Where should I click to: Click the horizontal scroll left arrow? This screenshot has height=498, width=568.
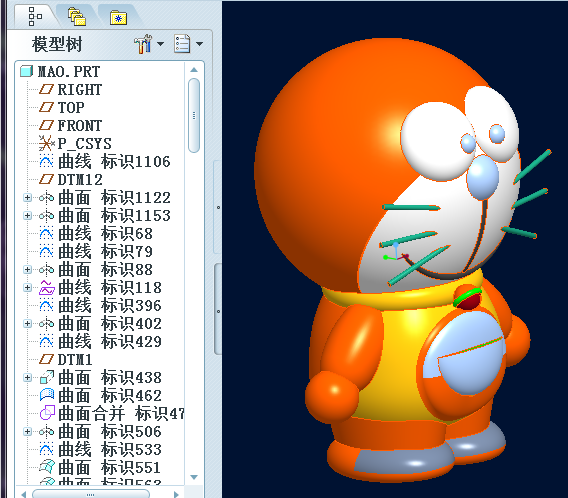click(x=24, y=494)
